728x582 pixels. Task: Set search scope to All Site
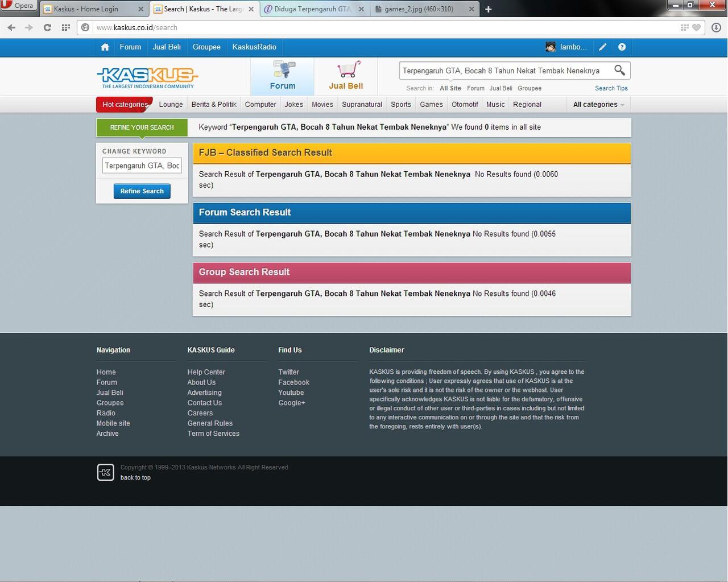(x=450, y=88)
